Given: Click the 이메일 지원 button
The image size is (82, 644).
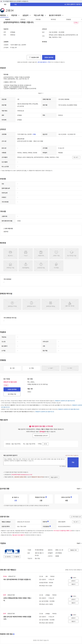Looking at the screenshot, I should [x=12, y=394].
